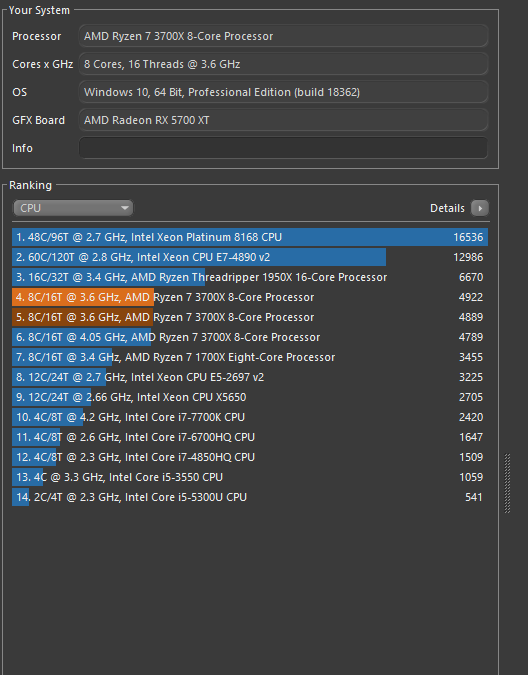Select the Intel Xeon Platinum 8168 ranking entry

point(250,237)
